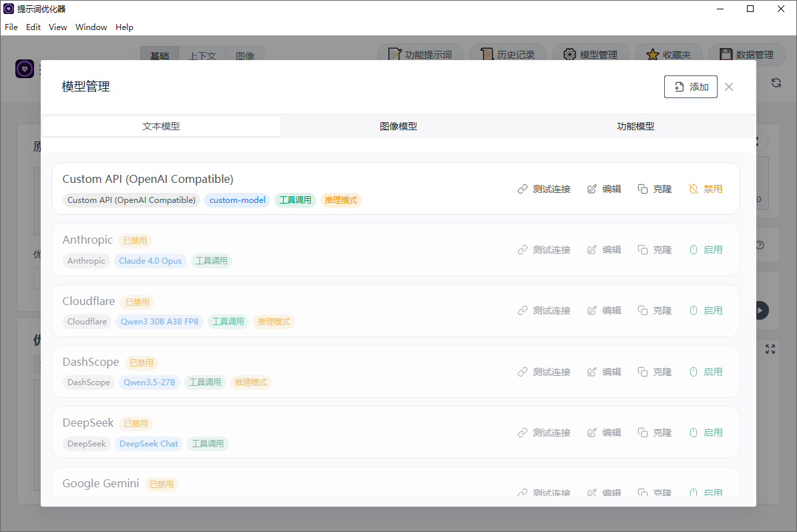Click the question mark help icon

click(760, 245)
